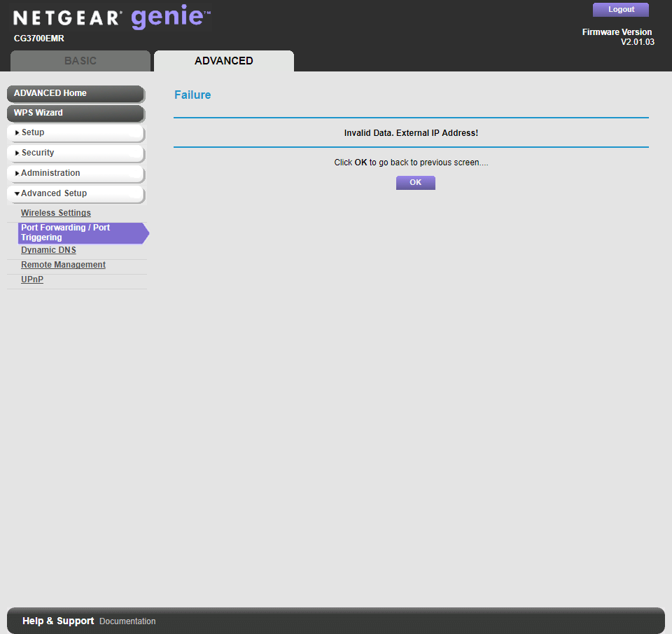This screenshot has height=634, width=672.
Task: Select Port Forwarding / Port Triggering
Action: (65, 232)
